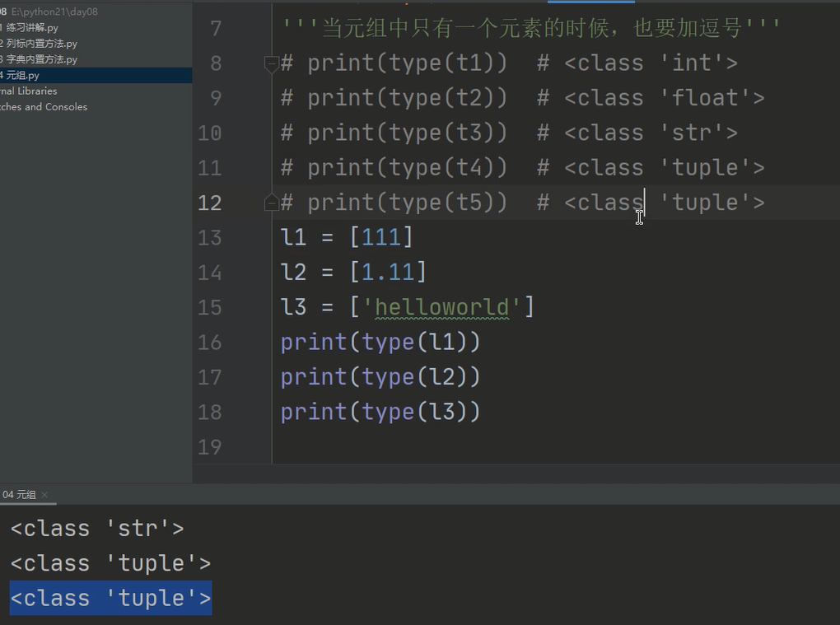Collapse code fold marker on line 8
This screenshot has width=840, height=625.
pyautogui.click(x=271, y=63)
